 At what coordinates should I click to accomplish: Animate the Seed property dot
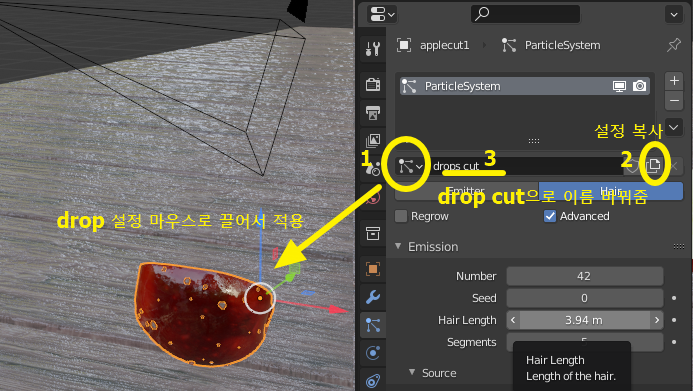pos(674,298)
